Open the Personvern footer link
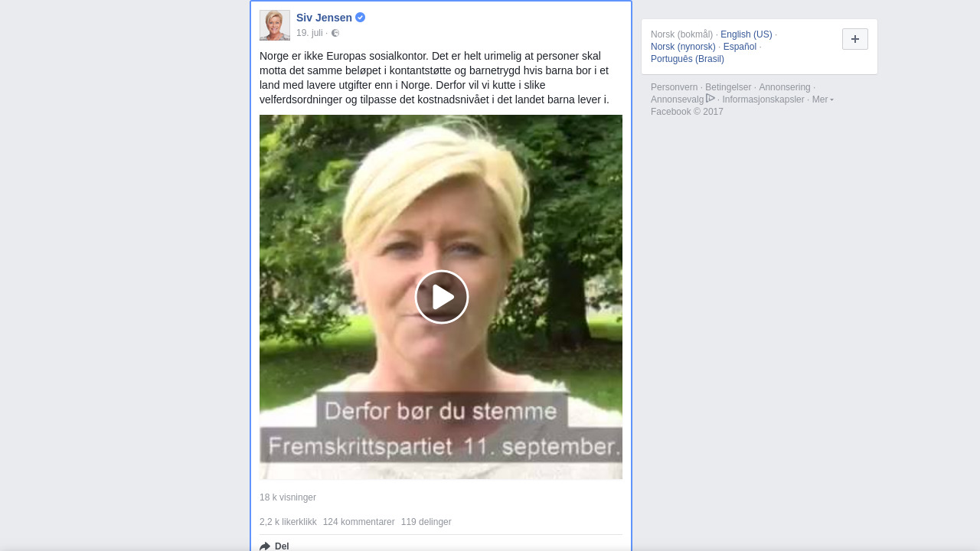 [x=675, y=87]
